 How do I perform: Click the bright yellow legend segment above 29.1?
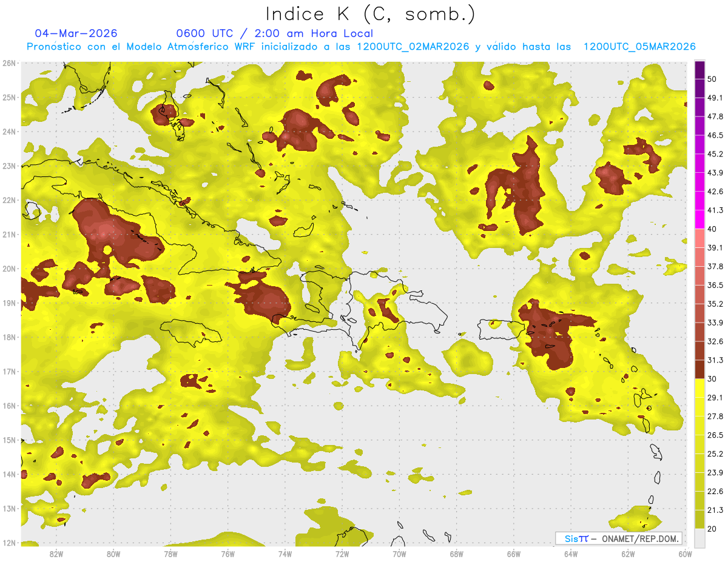(699, 388)
